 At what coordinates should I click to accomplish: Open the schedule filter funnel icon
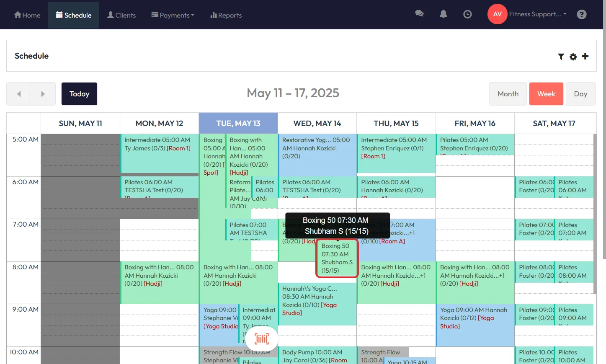pyautogui.click(x=561, y=57)
